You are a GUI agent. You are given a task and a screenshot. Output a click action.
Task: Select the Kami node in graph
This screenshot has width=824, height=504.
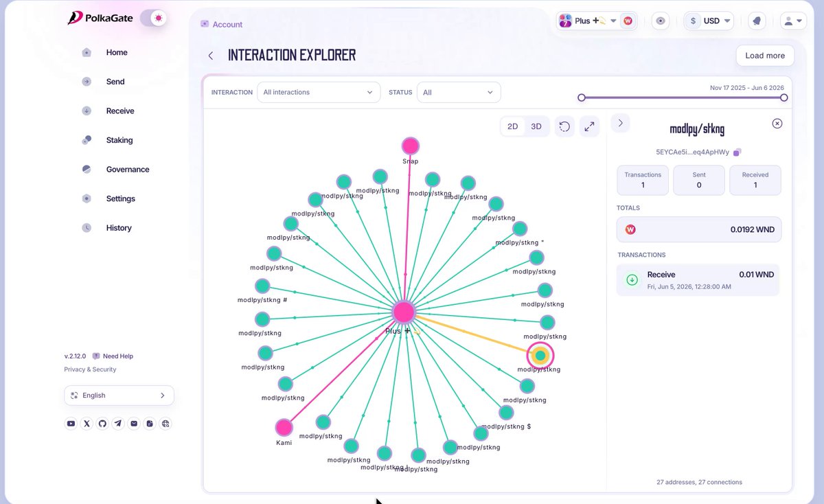click(x=284, y=428)
